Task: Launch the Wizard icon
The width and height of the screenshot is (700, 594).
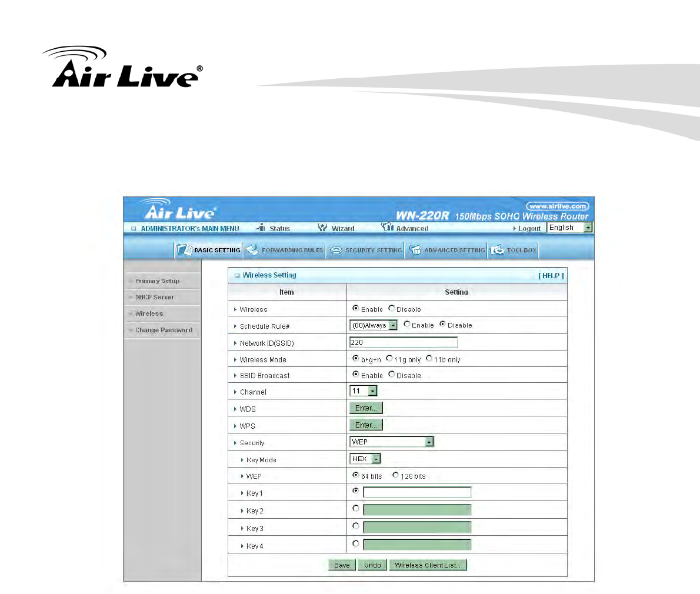Action: (x=322, y=228)
